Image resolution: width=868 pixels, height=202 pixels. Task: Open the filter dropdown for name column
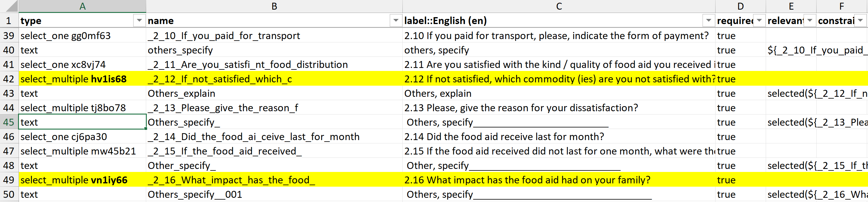pos(396,21)
